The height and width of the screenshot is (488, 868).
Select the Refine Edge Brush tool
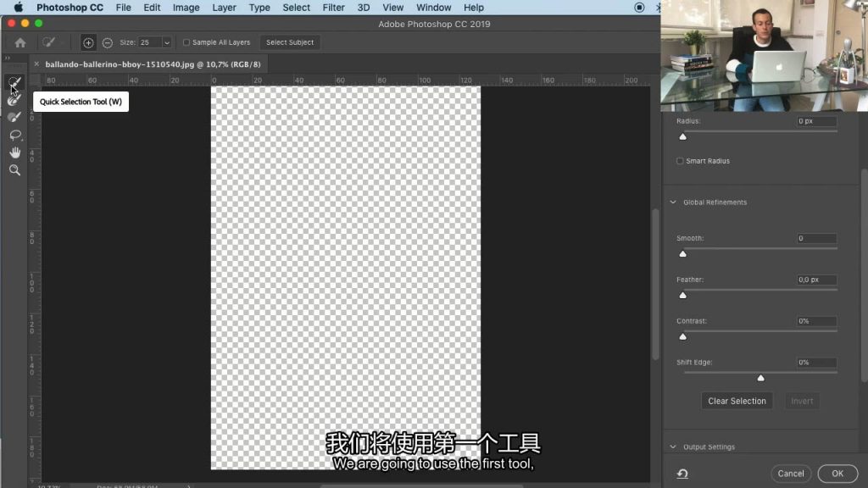14,100
